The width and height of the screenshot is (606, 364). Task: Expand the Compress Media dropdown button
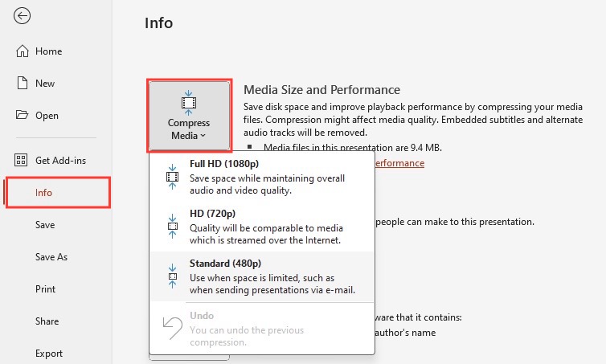pos(189,116)
